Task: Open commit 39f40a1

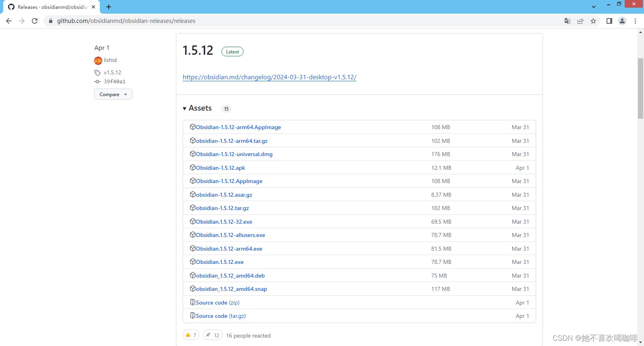Action: (115, 81)
